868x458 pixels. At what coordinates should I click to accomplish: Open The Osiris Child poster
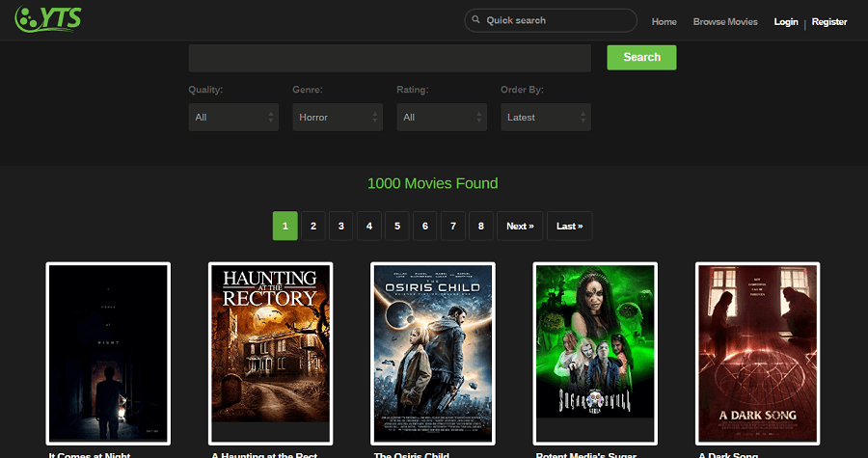pos(433,354)
